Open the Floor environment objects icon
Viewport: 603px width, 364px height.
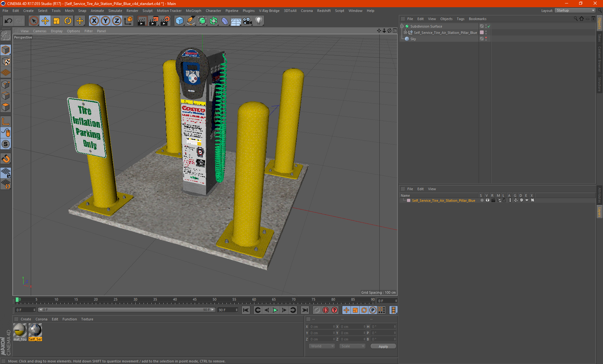236,21
